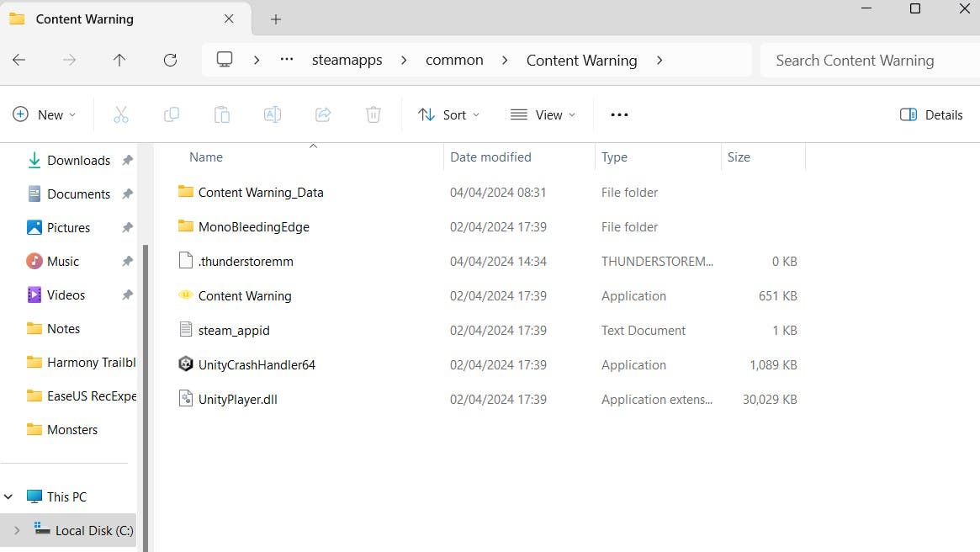This screenshot has height=552, width=980.
Task: Go up one folder level
Action: [119, 60]
